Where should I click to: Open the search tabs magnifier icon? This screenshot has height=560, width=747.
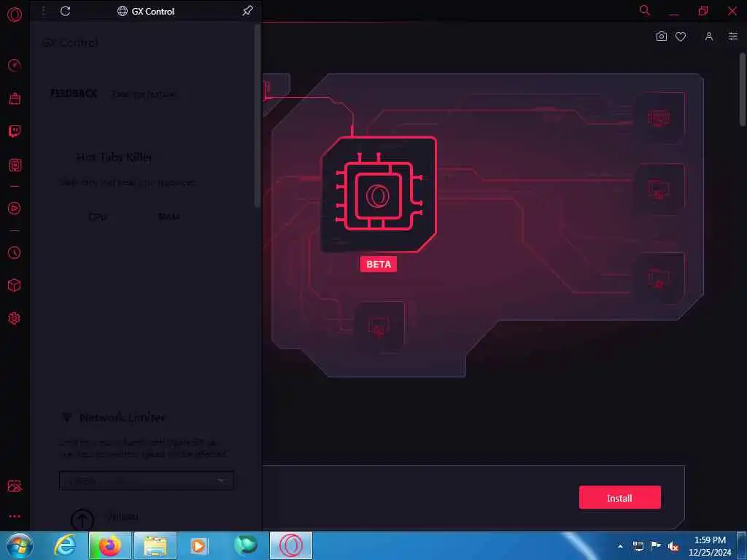[645, 10]
